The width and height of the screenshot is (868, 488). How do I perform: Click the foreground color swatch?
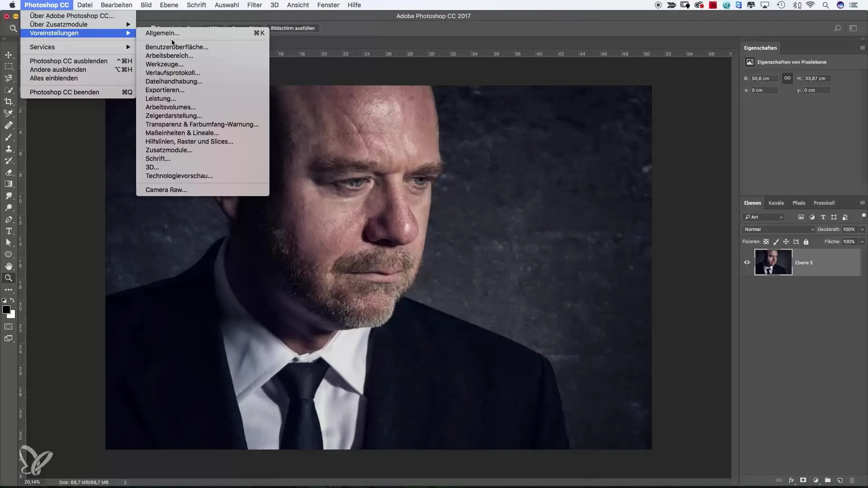coord(6,310)
